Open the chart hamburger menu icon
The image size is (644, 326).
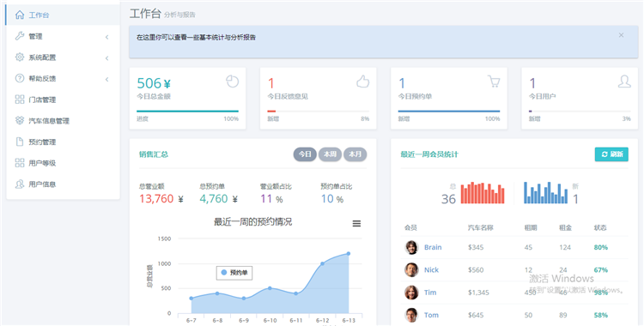coord(356,223)
